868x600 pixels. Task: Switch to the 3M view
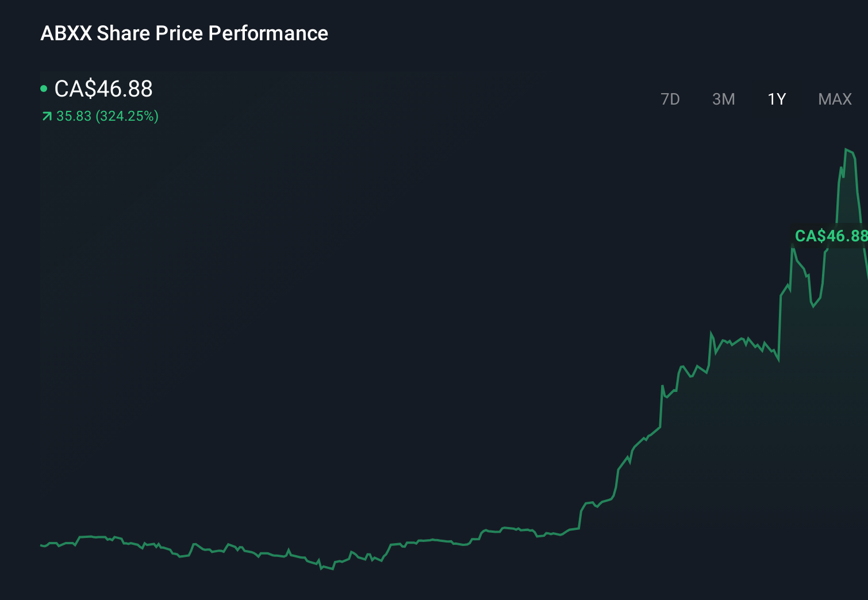click(x=723, y=99)
